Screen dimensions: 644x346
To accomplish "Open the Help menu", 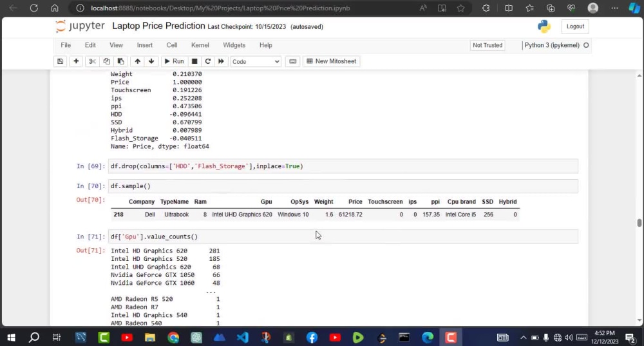I will (x=266, y=45).
